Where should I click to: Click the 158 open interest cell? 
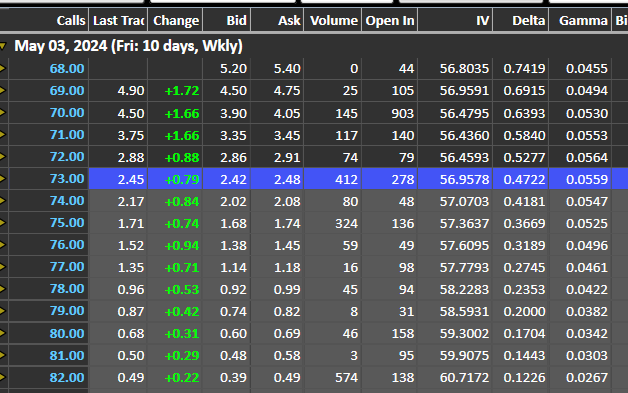coord(403,334)
